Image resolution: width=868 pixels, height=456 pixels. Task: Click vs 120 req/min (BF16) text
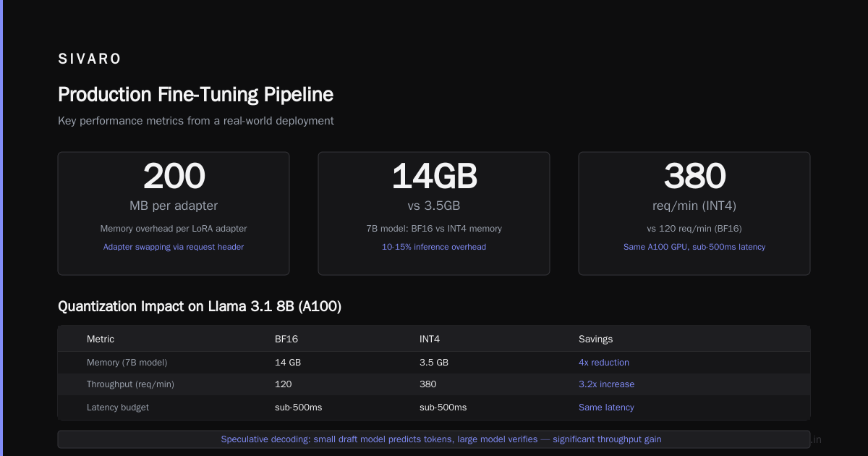[x=694, y=229]
